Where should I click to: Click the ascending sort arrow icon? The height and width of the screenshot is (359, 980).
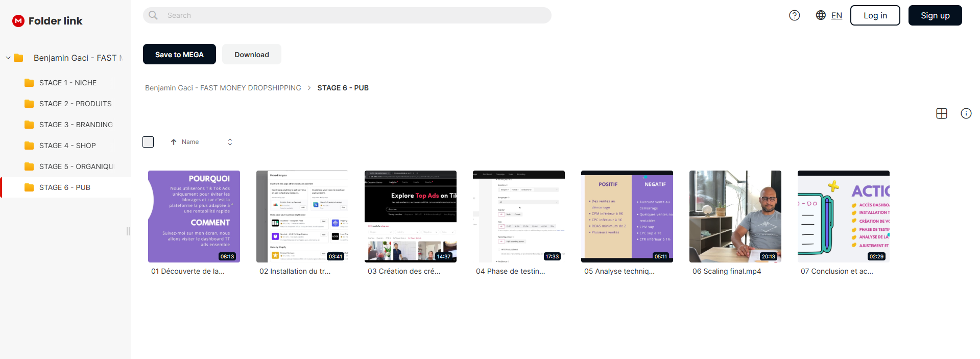[x=174, y=142]
